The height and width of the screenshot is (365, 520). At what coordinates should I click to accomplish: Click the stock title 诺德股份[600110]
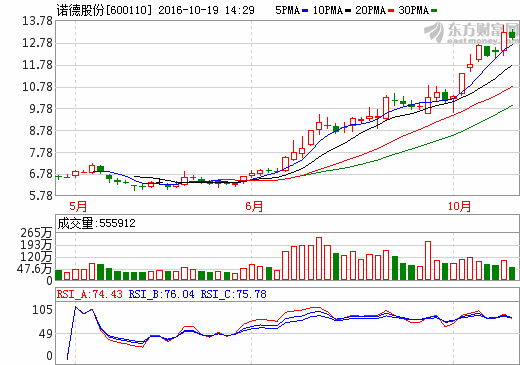click(x=104, y=10)
